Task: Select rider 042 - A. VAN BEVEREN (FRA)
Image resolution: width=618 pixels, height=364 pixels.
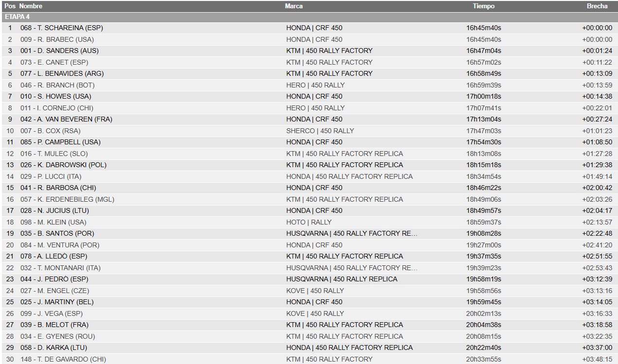Action: coord(65,119)
